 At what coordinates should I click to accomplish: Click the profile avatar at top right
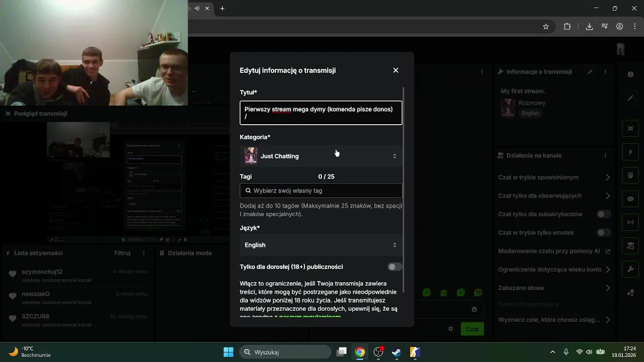[x=620, y=49]
